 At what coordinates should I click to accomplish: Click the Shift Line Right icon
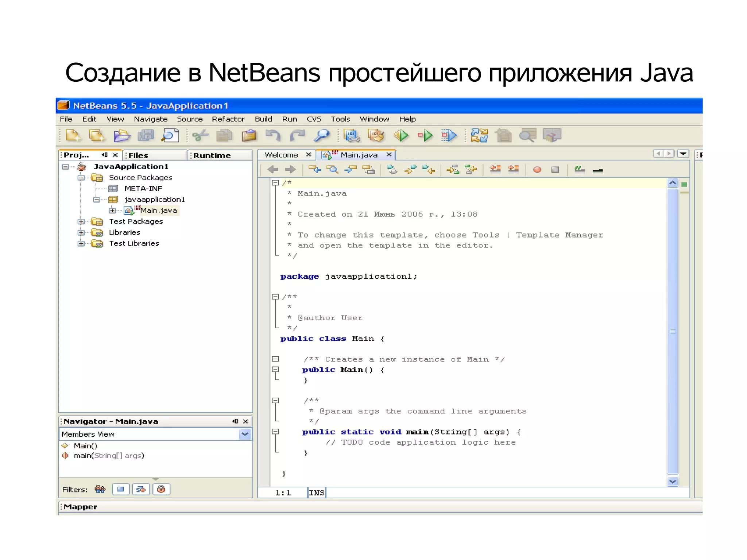tap(513, 169)
